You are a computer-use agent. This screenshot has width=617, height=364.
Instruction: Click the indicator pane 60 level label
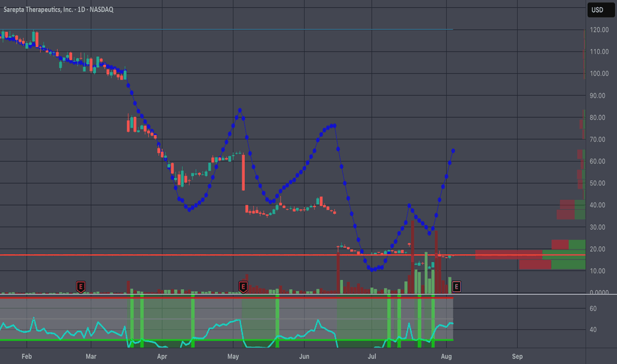tap(593, 308)
